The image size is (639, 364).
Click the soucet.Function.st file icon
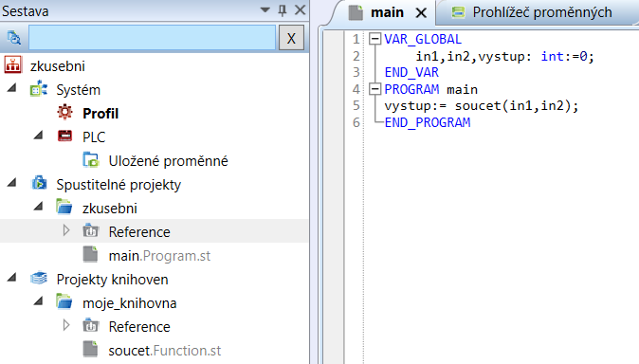90,350
